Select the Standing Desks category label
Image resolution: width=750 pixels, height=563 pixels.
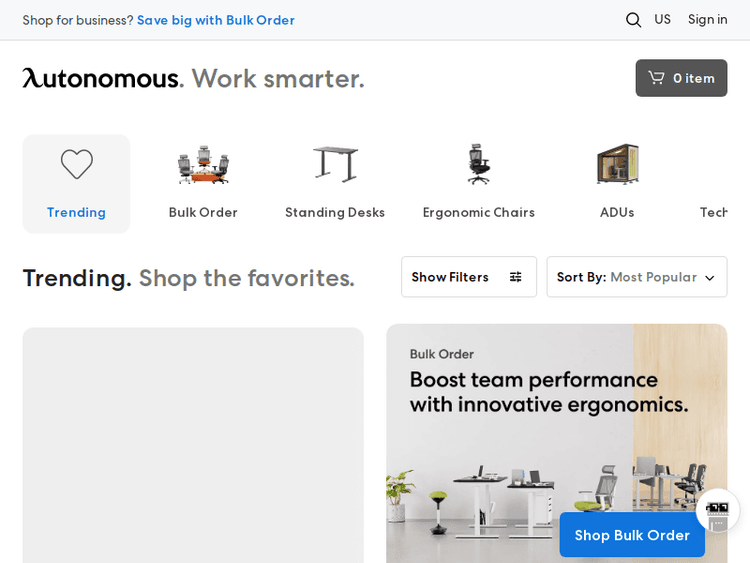point(335,212)
